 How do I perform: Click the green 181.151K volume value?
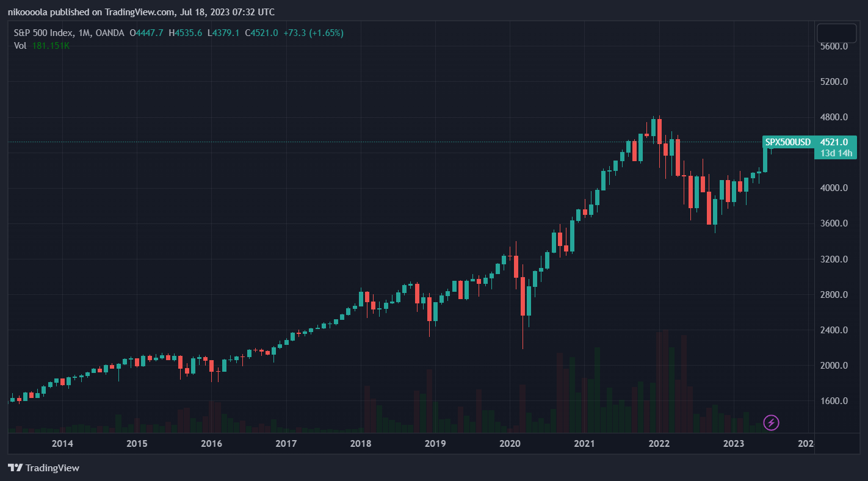(51, 45)
